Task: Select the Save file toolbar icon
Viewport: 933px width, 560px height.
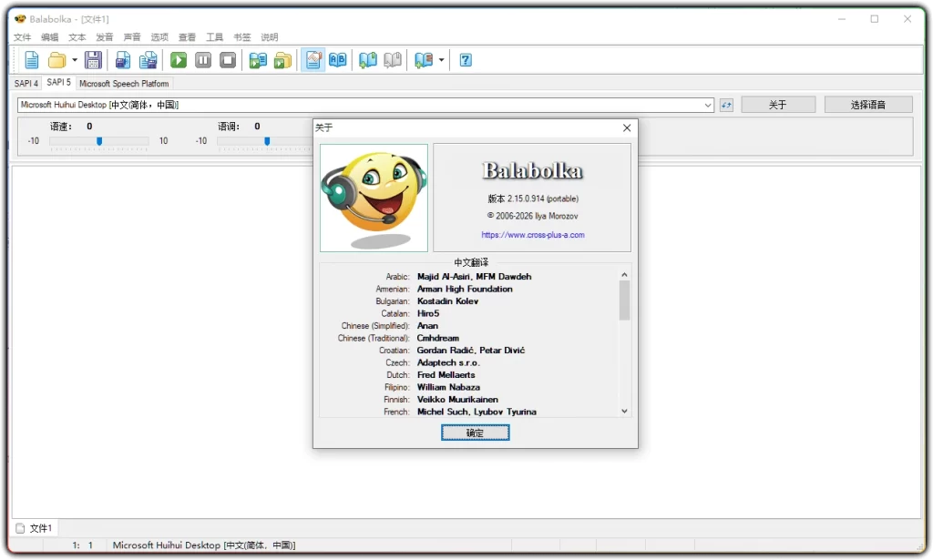Action: (94, 60)
